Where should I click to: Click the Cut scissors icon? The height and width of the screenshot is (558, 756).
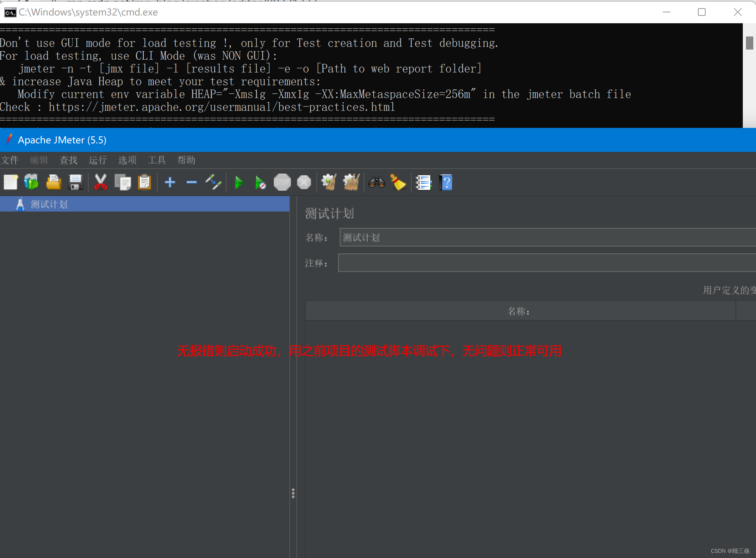[x=100, y=182]
